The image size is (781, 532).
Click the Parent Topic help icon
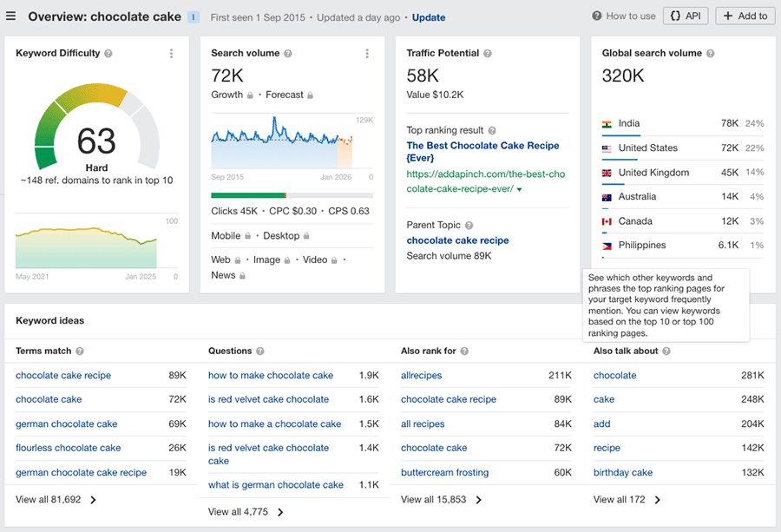coord(469,225)
